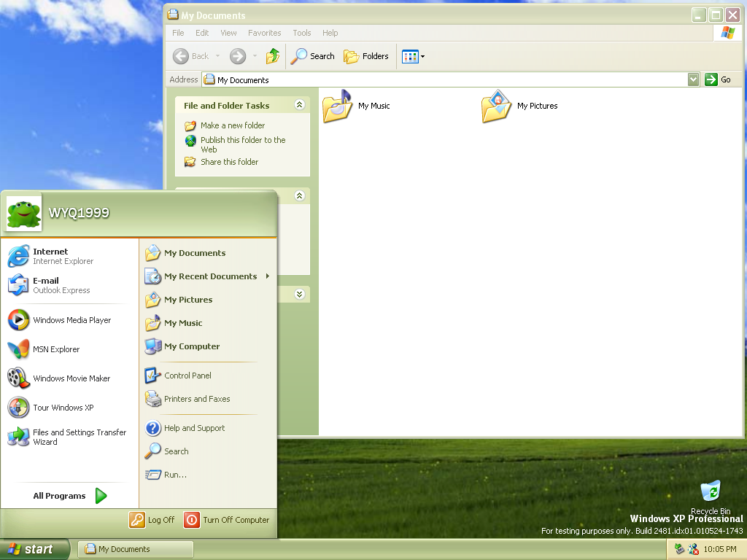This screenshot has height=560, width=747.
Task: Toggle the Folders pane button
Action: 366,56
